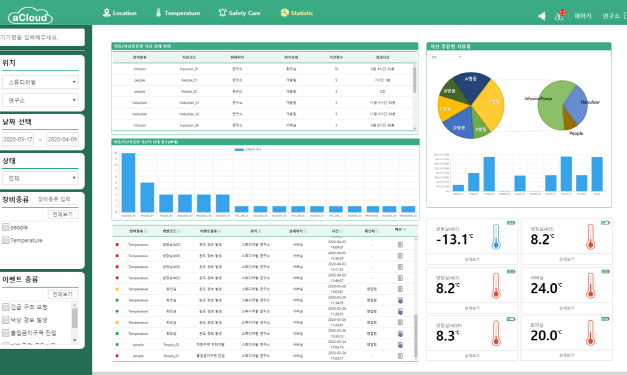Check the Temperature equipment type checkbox
The image size is (627, 375).
tap(6, 240)
